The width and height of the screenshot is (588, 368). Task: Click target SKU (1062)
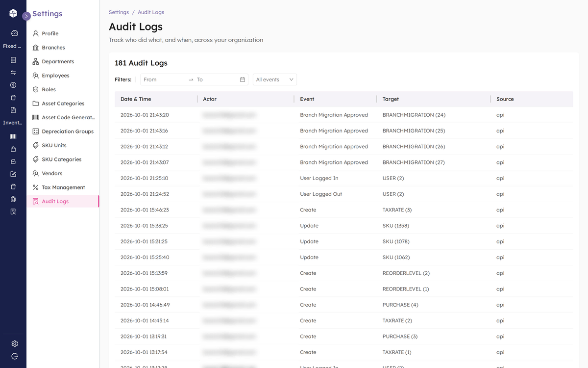[396, 257]
